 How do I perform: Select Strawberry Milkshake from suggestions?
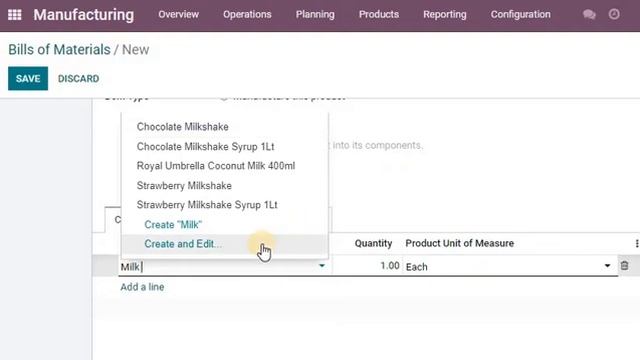[184, 186]
